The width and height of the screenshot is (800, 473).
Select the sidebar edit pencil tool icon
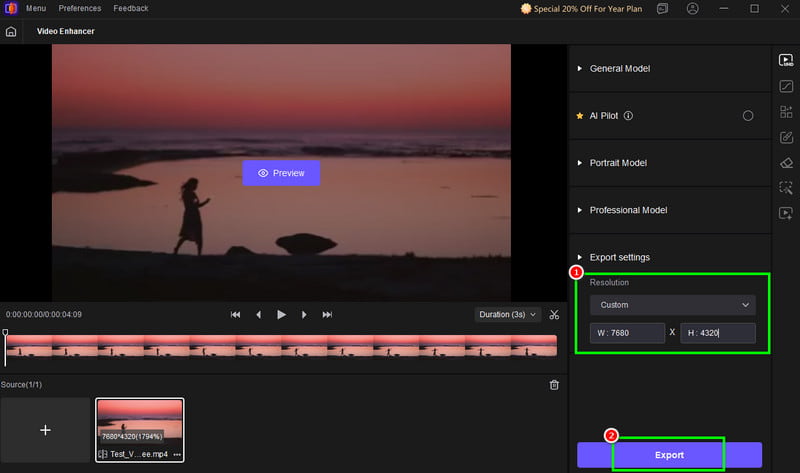(x=786, y=137)
